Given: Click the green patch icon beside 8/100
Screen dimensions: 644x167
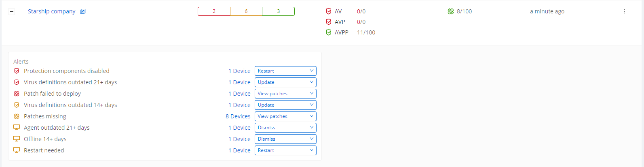Looking at the screenshot, I should 451,11.
